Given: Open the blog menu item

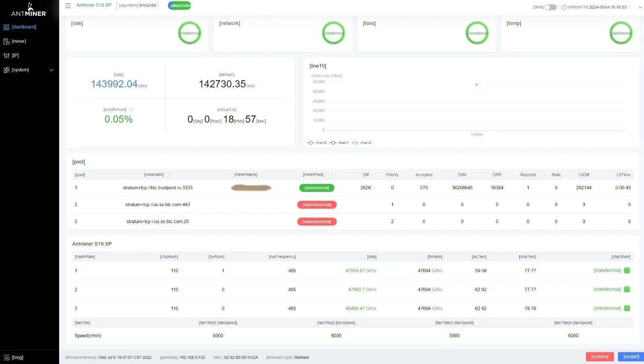Looking at the screenshot, I should point(17,358).
